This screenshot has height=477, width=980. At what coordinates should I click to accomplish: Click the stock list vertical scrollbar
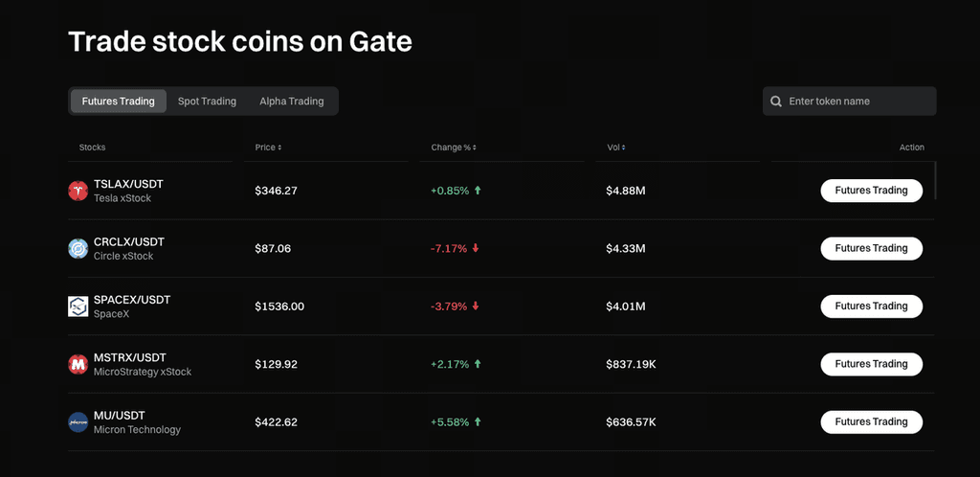click(935, 181)
